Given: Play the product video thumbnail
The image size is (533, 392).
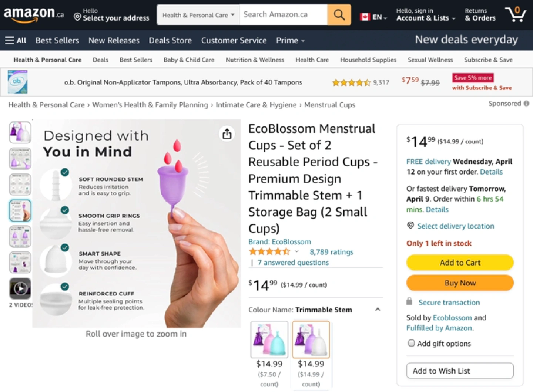Looking at the screenshot, I should tap(20, 288).
